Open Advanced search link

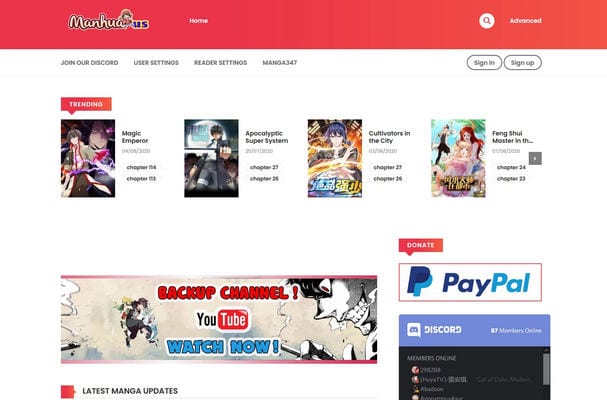tap(525, 21)
